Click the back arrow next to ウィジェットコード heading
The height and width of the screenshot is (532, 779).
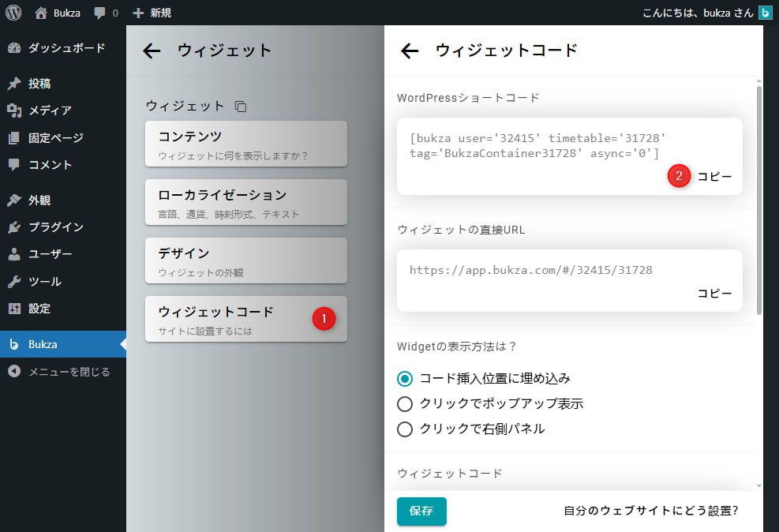410,51
